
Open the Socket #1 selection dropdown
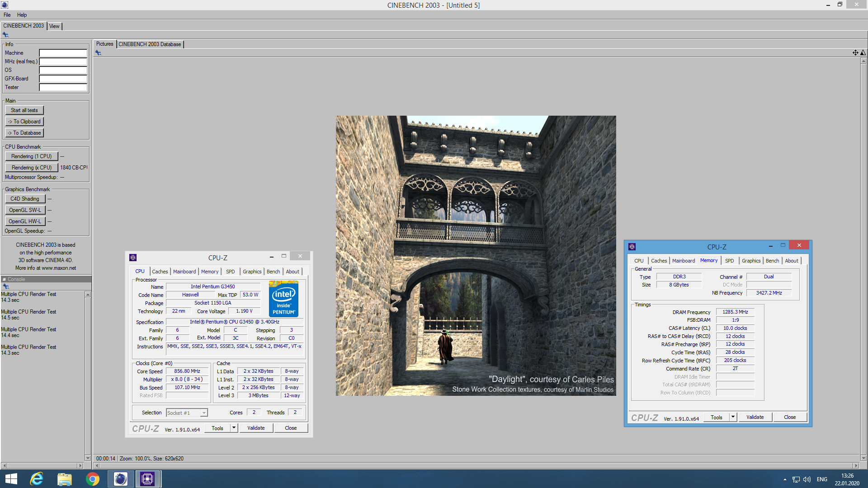(x=204, y=413)
